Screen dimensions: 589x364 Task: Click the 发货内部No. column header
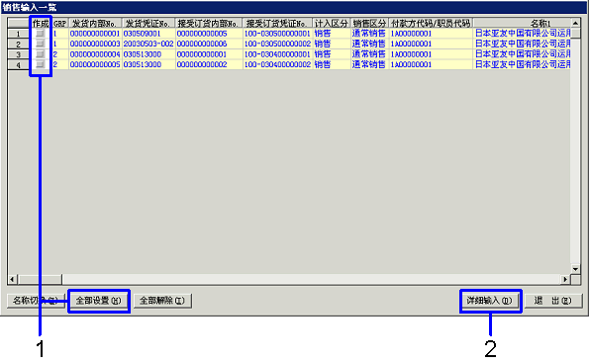coord(95,24)
